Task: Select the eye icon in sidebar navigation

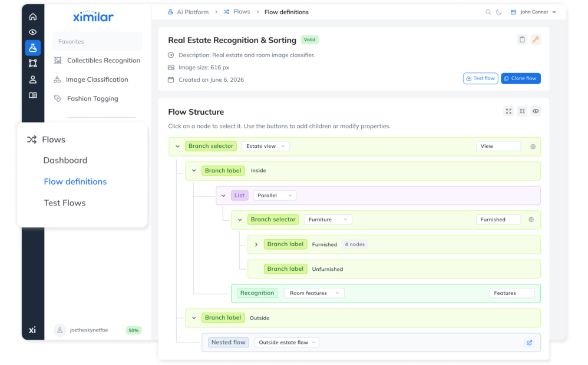Action: click(33, 32)
